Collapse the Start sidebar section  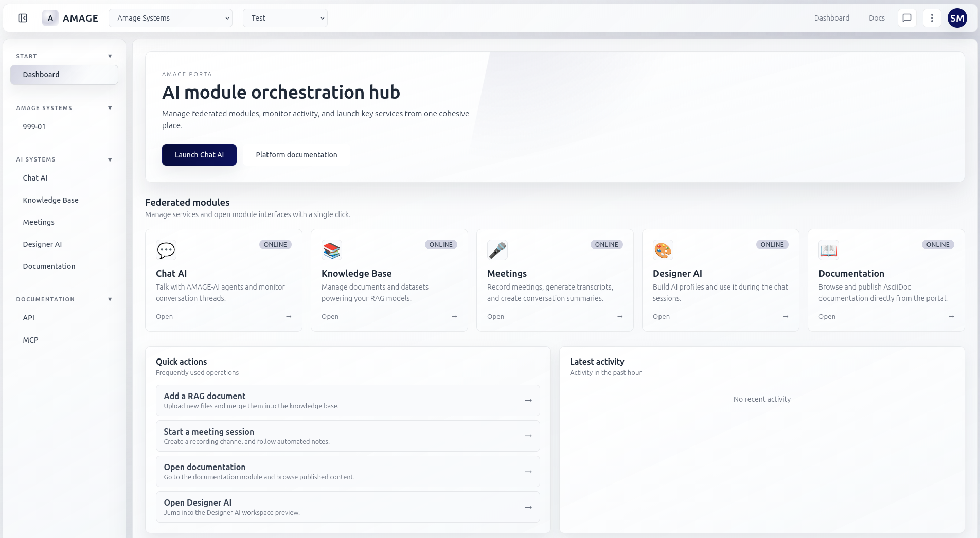click(x=110, y=56)
